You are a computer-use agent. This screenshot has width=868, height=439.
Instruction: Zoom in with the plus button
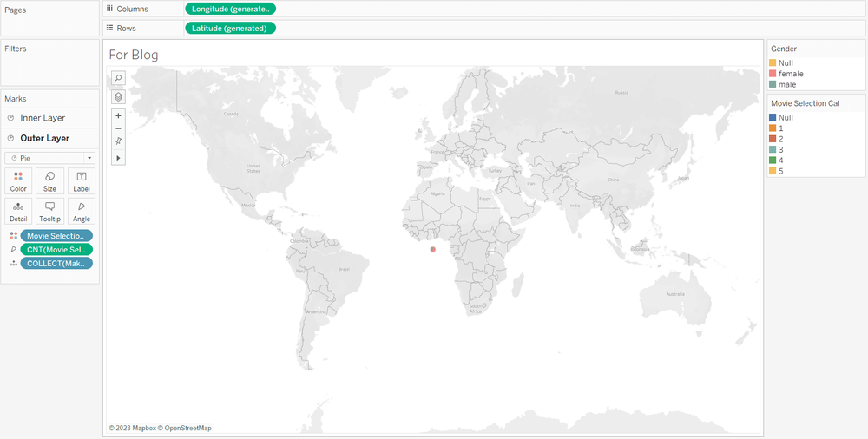tap(119, 115)
